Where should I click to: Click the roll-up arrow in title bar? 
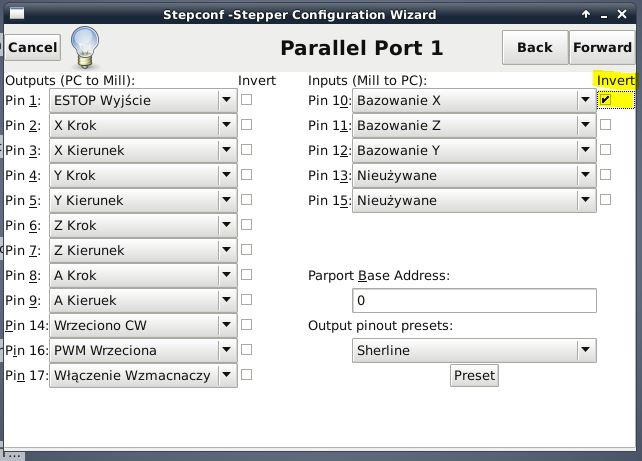[x=586, y=14]
